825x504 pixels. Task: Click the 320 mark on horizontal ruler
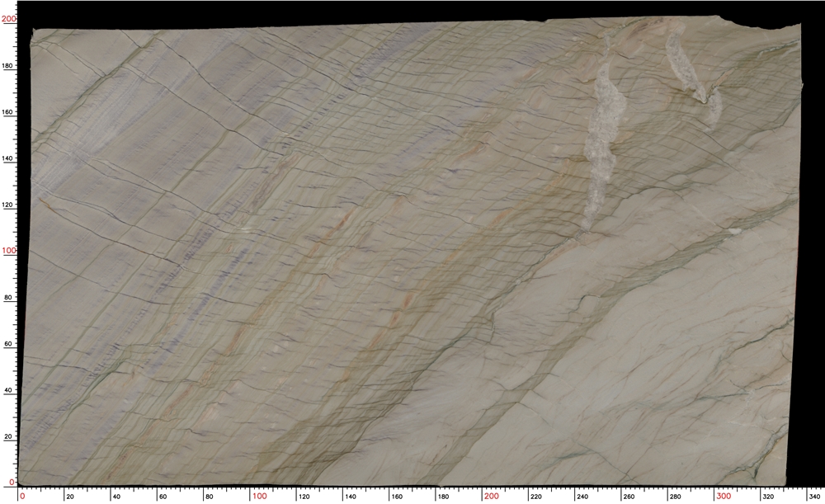pos(768,497)
